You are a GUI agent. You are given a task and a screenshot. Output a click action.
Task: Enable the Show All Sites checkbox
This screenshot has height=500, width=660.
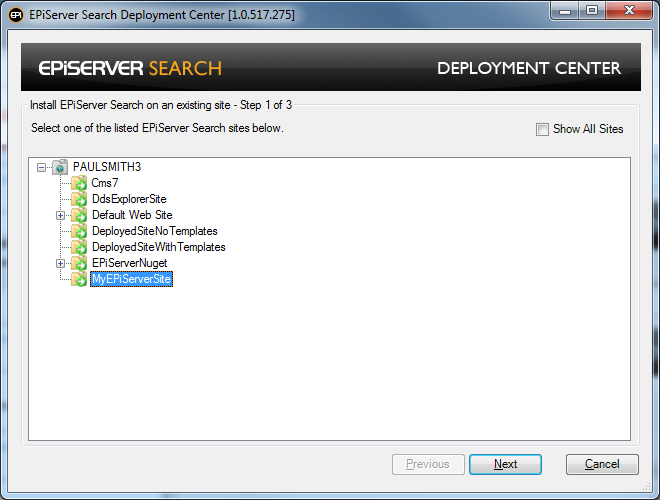[542, 129]
